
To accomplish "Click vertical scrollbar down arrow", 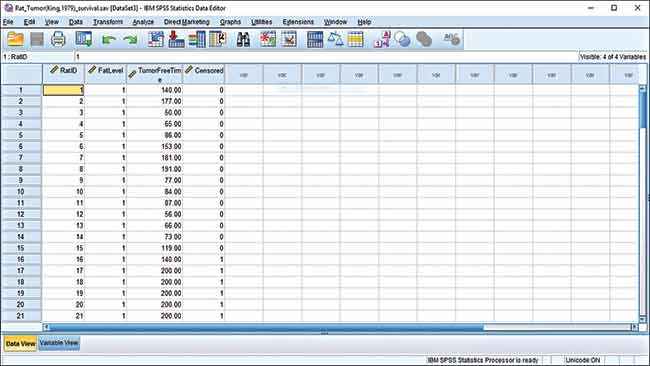I will click(643, 319).
